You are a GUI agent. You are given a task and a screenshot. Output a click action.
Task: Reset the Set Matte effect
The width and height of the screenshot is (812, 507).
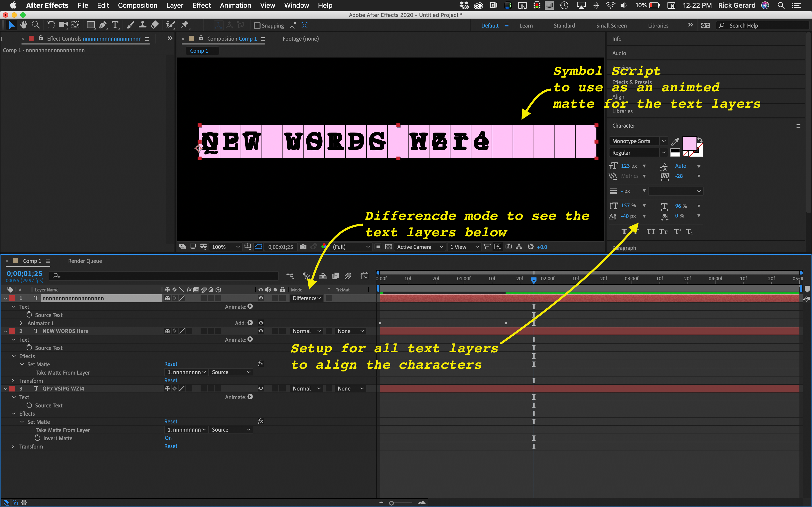coord(171,364)
